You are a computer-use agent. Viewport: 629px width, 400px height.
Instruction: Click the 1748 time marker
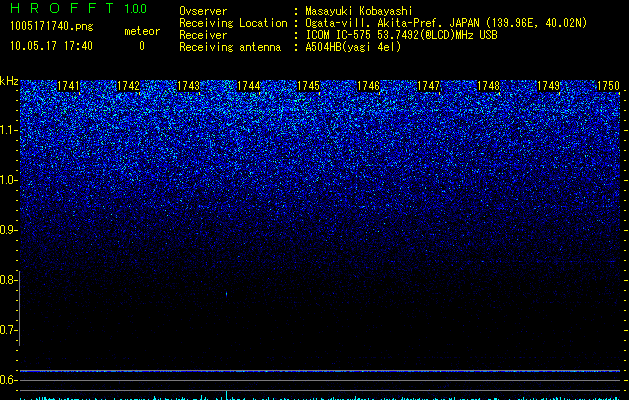(x=488, y=86)
